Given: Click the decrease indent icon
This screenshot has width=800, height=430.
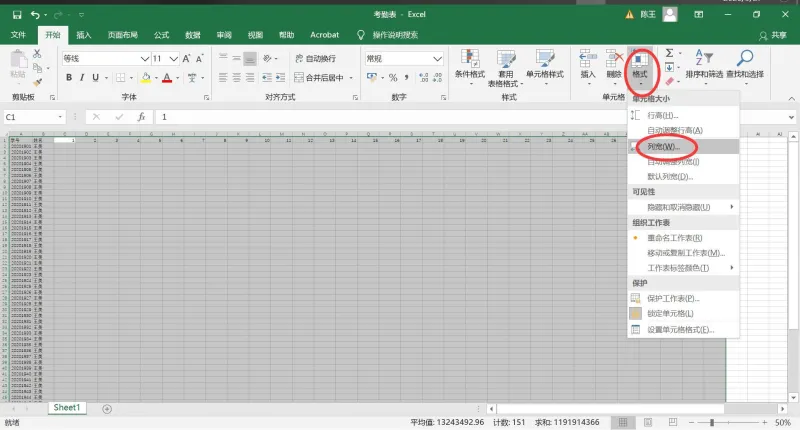Looking at the screenshot, I should [267, 78].
